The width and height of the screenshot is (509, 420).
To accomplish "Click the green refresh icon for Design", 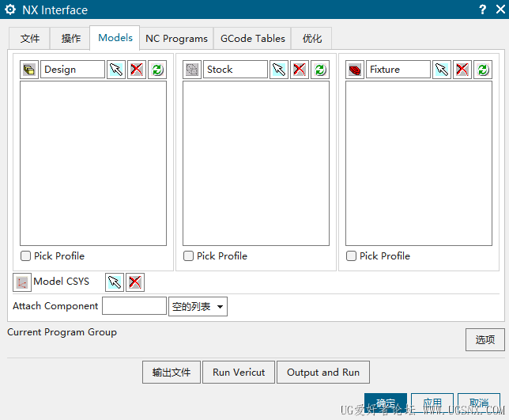I will pyautogui.click(x=157, y=70).
